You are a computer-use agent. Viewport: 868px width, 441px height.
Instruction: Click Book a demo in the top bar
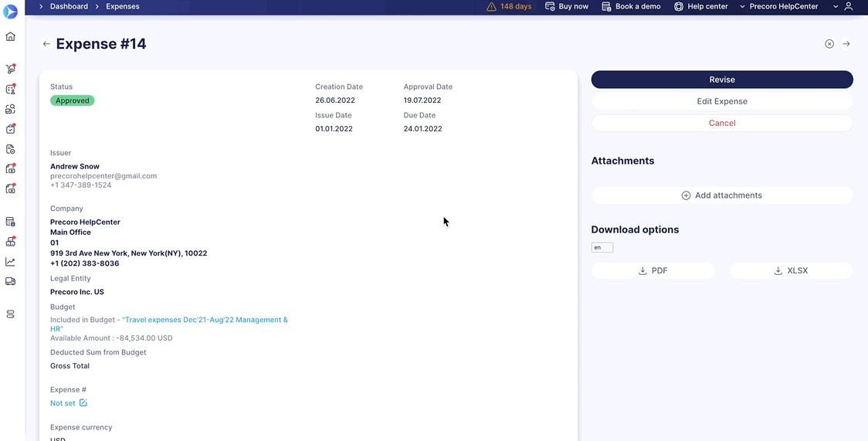(631, 7)
